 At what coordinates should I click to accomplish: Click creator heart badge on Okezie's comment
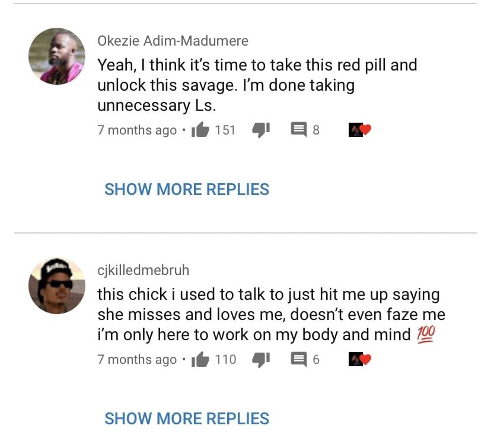(360, 130)
